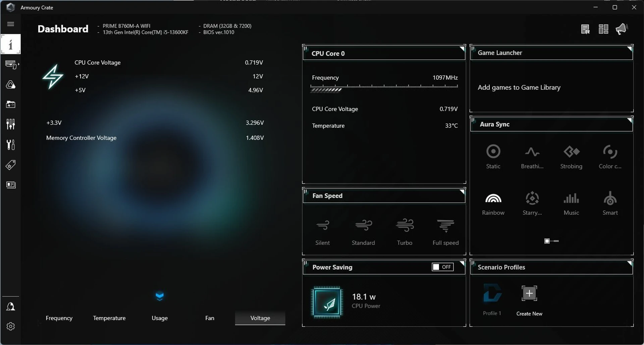The image size is (644, 345).
Task: Click the CPU Core 0 panel title
Action: (x=328, y=53)
